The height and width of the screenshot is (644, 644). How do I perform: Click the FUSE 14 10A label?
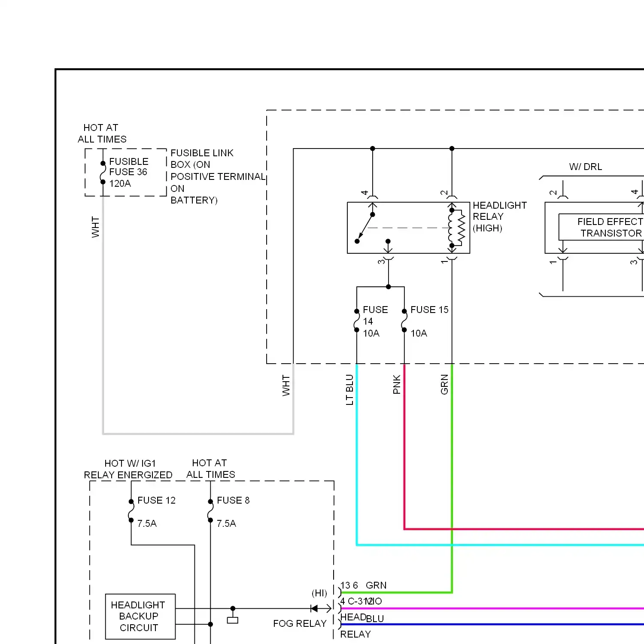[375, 321]
